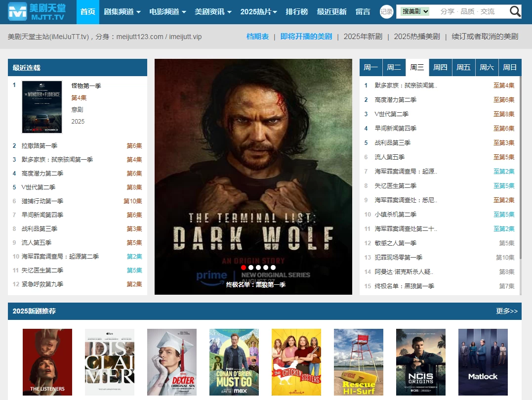Click 更多>> in the 2025新剧推荐 header

click(507, 311)
